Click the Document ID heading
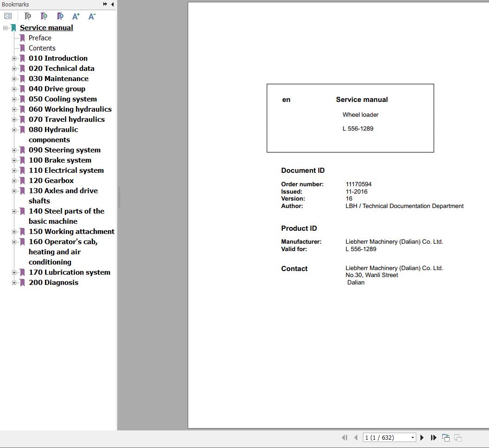Screen dimensions: 489x448 303,170
